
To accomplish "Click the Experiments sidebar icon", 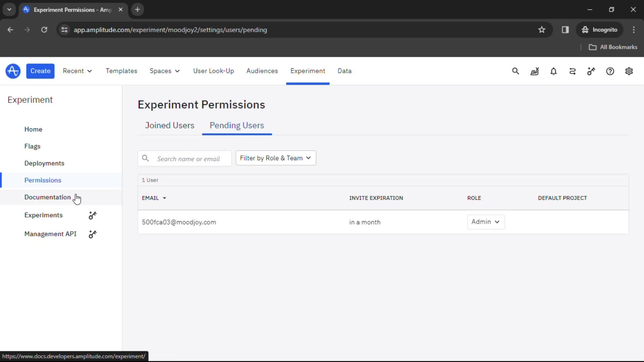I will [x=93, y=215].
